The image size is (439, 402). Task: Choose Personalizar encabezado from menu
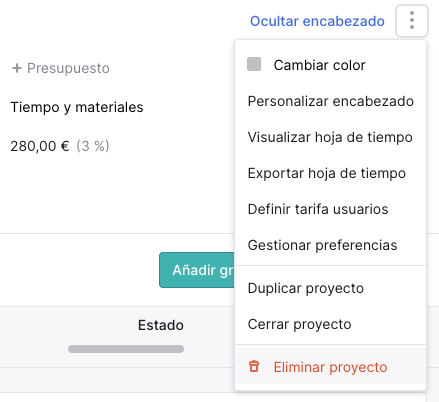pos(330,101)
